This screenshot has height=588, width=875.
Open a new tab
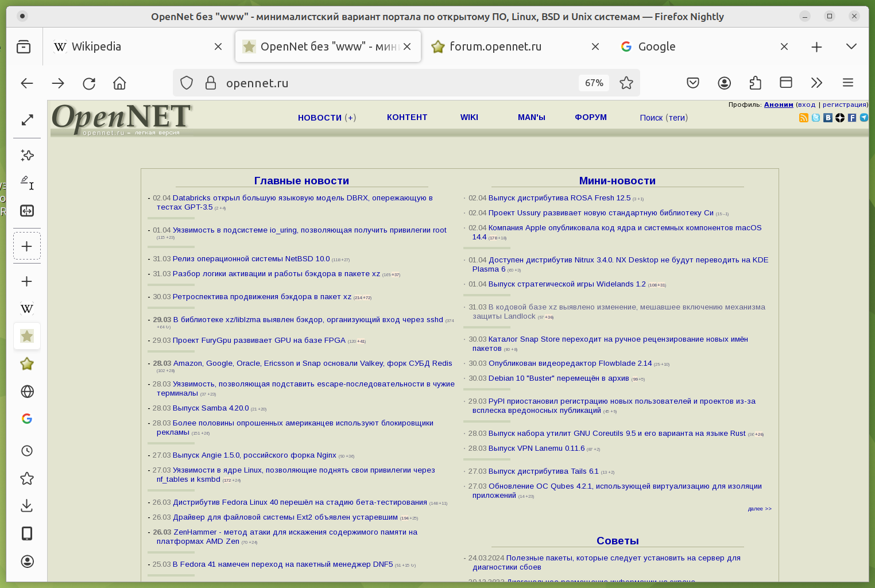(816, 47)
